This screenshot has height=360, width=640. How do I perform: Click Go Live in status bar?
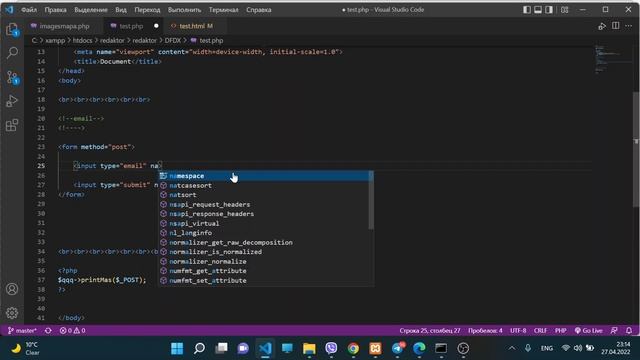click(x=589, y=330)
